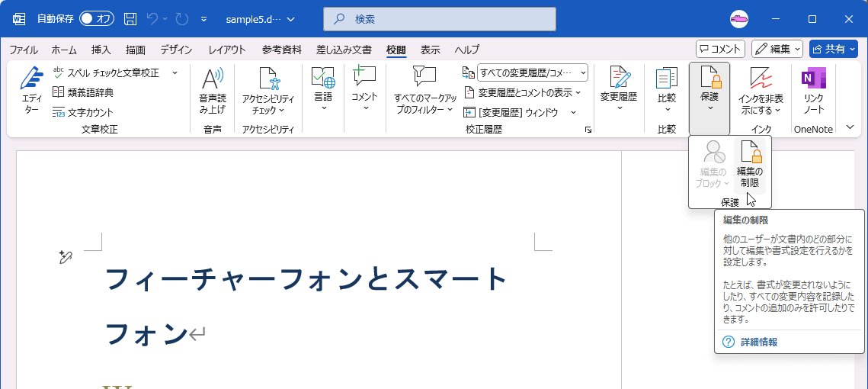868x389 pixels.
Task: Click the designer wand icon beside heading
Action: click(66, 256)
